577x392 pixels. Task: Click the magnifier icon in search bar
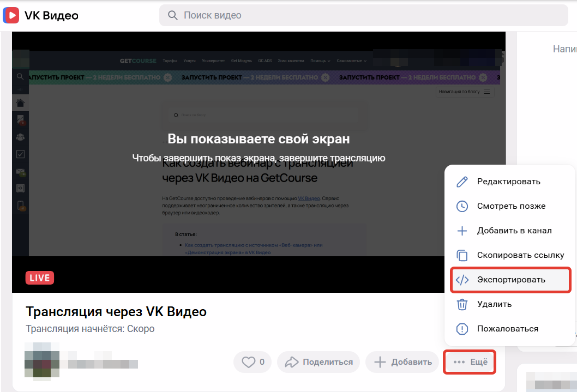click(x=172, y=15)
